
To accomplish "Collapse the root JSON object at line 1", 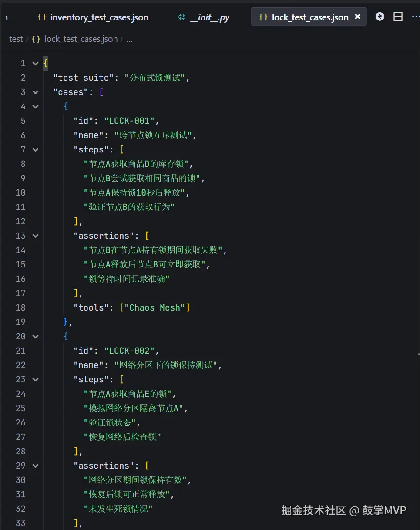I will point(35,63).
